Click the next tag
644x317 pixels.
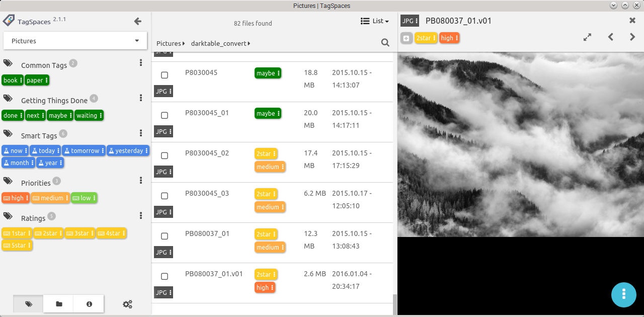tap(35, 115)
